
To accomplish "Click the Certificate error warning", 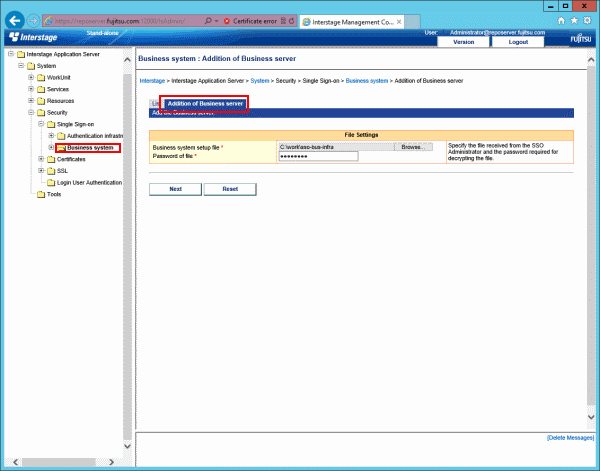I will click(x=250, y=21).
